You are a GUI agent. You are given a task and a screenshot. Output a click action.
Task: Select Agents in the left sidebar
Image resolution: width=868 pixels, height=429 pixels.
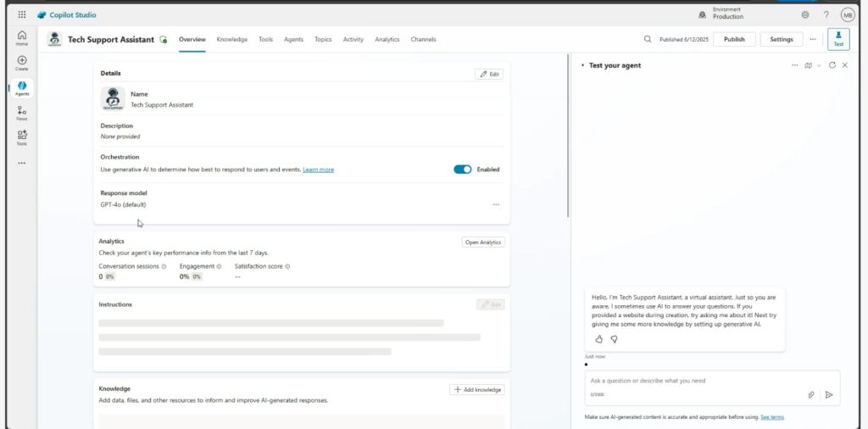point(21,88)
